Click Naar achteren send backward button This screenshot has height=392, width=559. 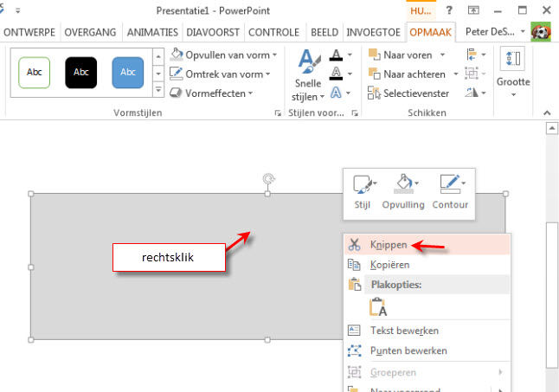[407, 74]
